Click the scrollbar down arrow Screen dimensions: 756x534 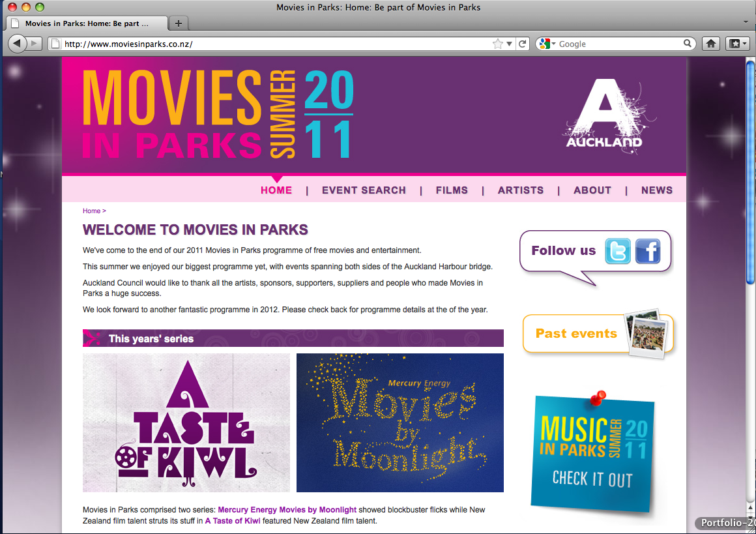(751, 518)
